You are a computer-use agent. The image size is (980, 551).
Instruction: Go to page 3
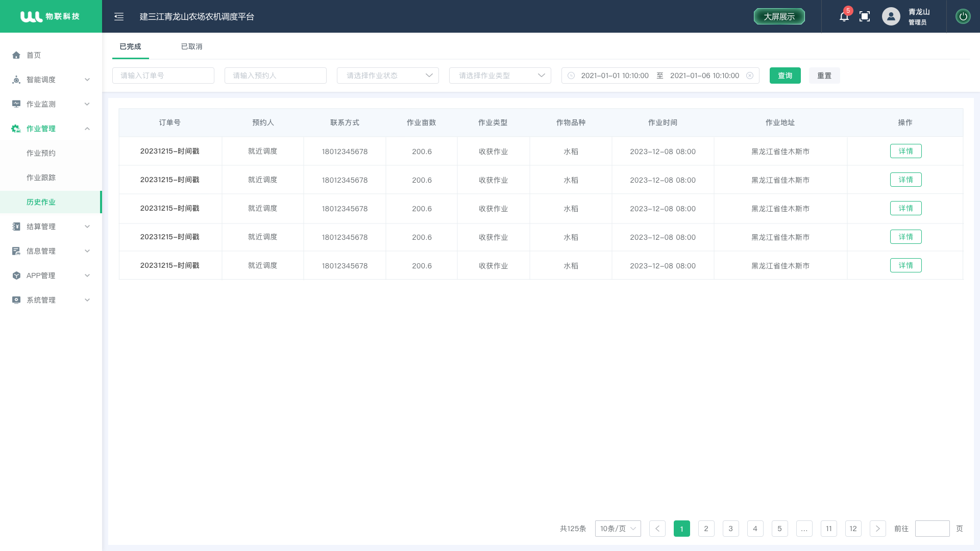pos(731,529)
